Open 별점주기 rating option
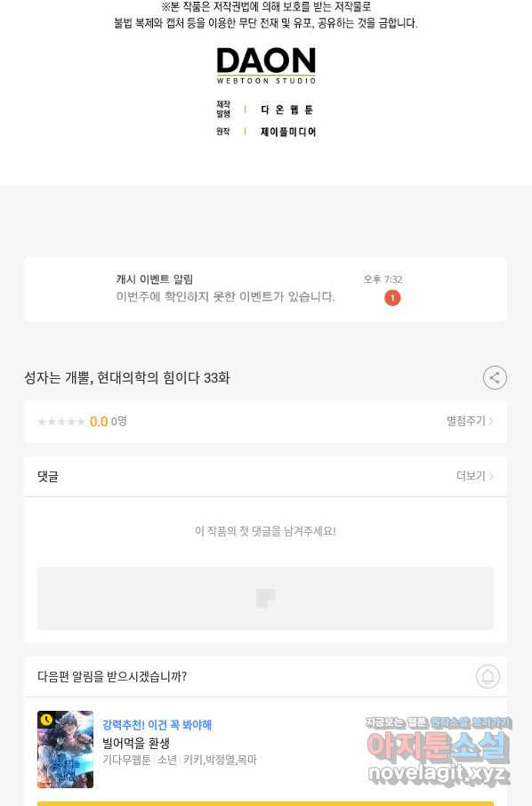Viewport: 532px width, 806px height. tap(470, 421)
